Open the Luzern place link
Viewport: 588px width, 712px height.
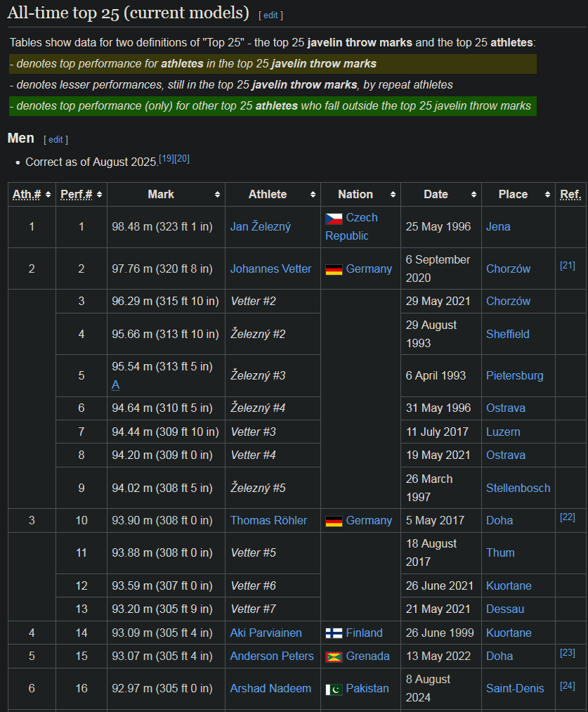(x=503, y=432)
